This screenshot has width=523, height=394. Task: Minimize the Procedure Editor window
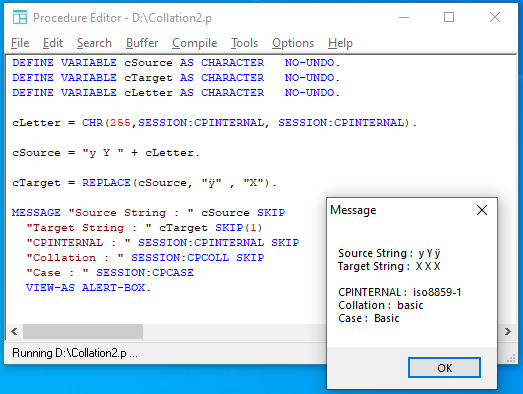[404, 17]
